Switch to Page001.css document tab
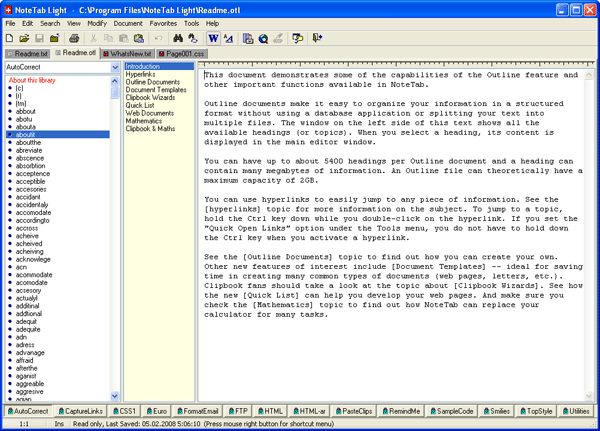This screenshot has width=600, height=431. pyautogui.click(x=182, y=54)
